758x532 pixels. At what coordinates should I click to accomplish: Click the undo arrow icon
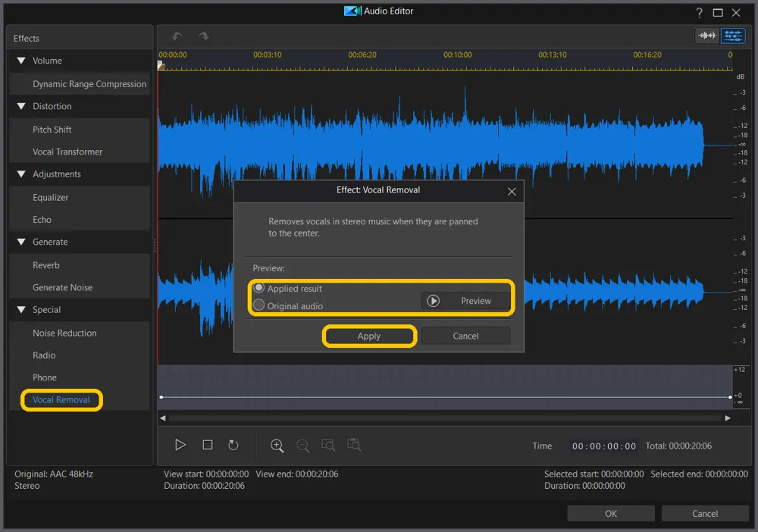(177, 36)
